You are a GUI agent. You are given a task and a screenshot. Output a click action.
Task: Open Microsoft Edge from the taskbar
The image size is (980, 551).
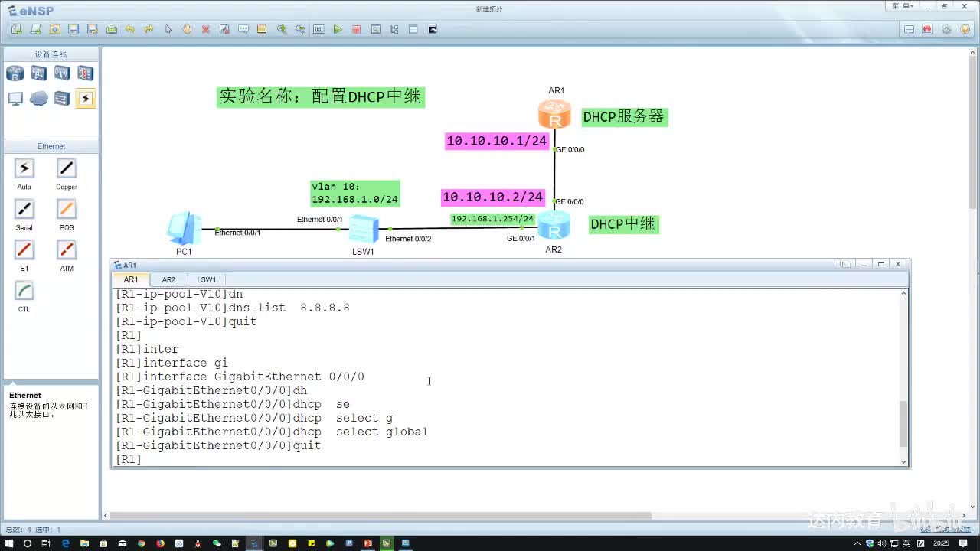click(66, 543)
